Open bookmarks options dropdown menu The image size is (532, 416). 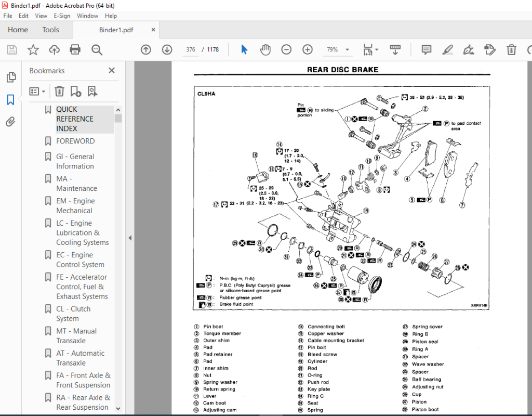[x=37, y=92]
